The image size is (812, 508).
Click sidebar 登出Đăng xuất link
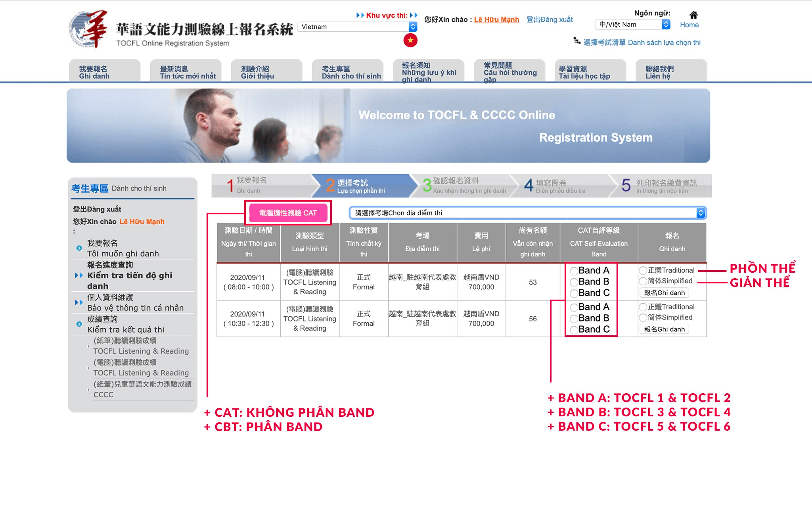[97, 209]
